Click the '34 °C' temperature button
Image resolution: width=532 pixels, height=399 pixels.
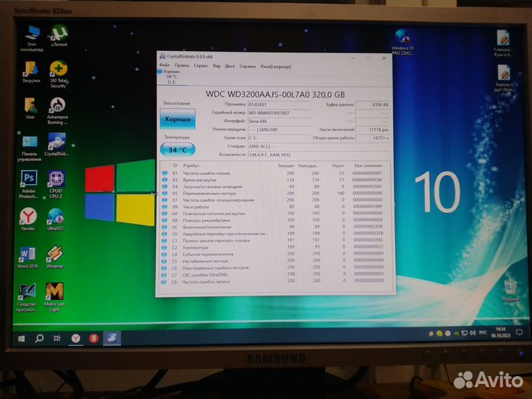tap(177, 149)
